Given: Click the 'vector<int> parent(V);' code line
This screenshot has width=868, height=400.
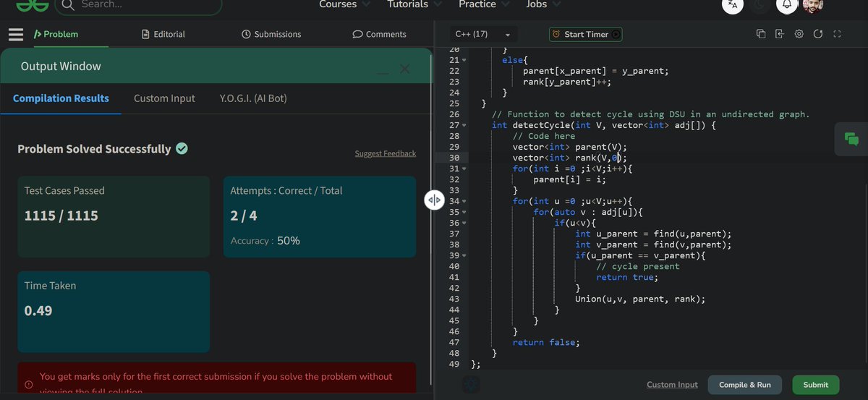Looking at the screenshot, I should [x=570, y=147].
